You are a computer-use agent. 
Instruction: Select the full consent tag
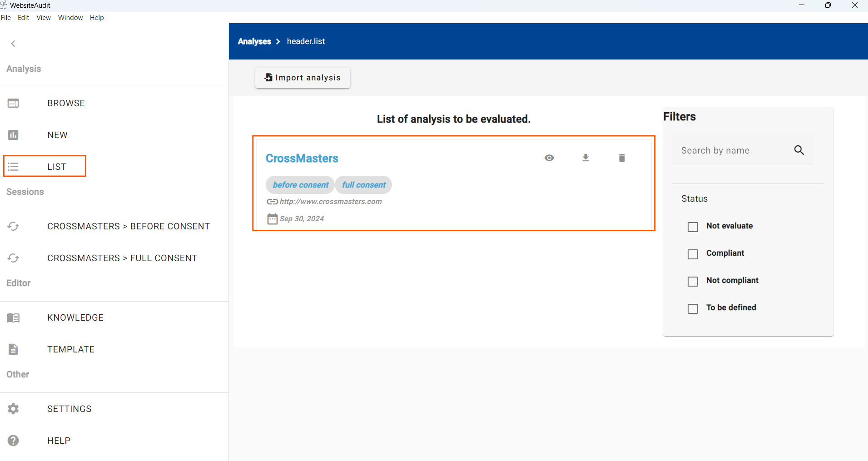[363, 185]
